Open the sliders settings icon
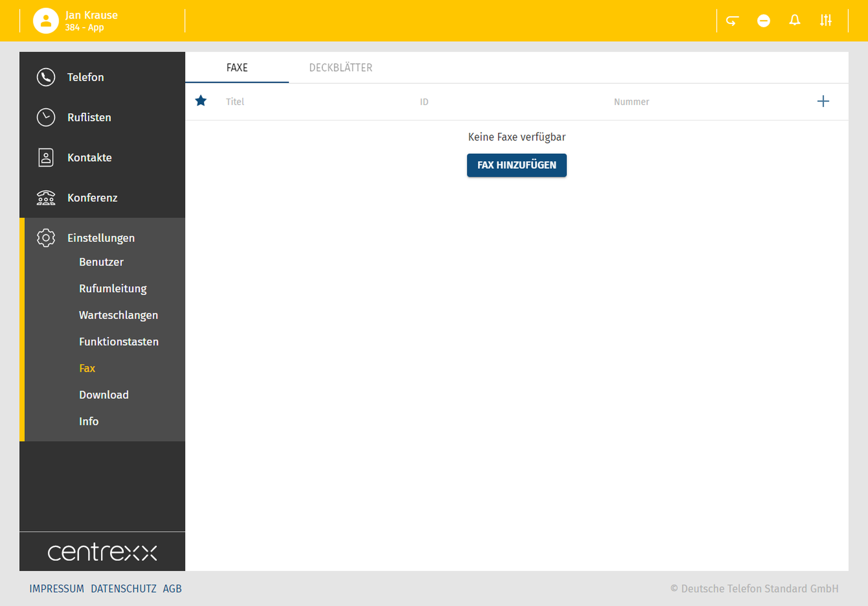This screenshot has height=606, width=868. point(825,20)
